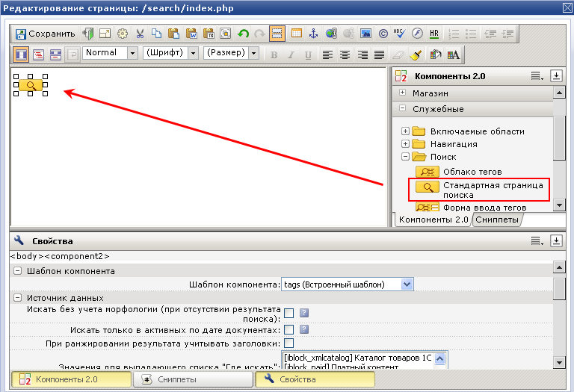Viewport: 574px width, 392px height.
Task: Switch to split editing mode icon
Action: pos(55,55)
